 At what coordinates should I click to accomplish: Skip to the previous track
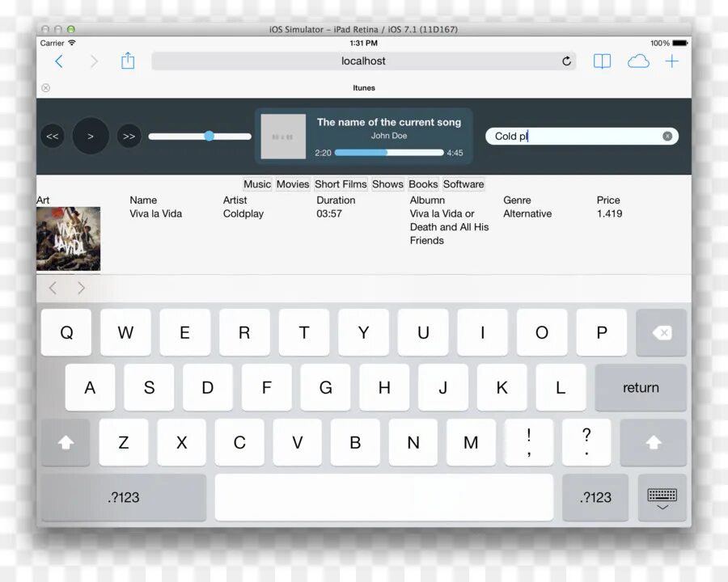point(53,136)
